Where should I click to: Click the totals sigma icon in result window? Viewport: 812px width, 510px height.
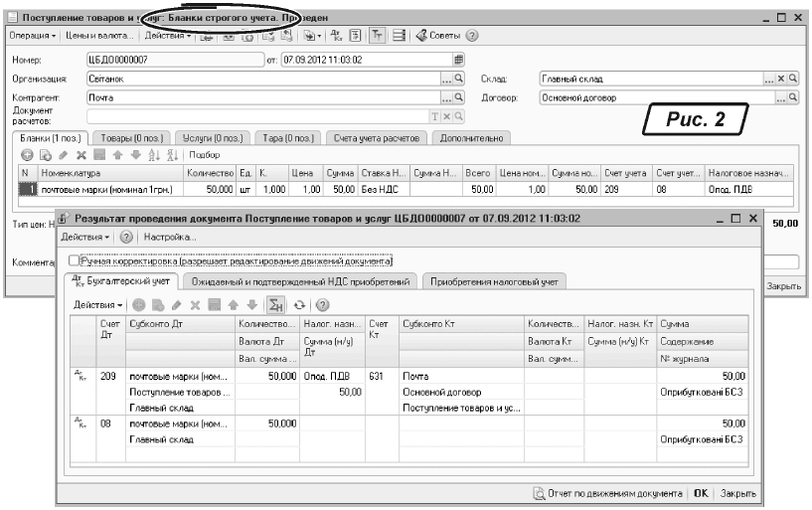pyautogui.click(x=275, y=303)
